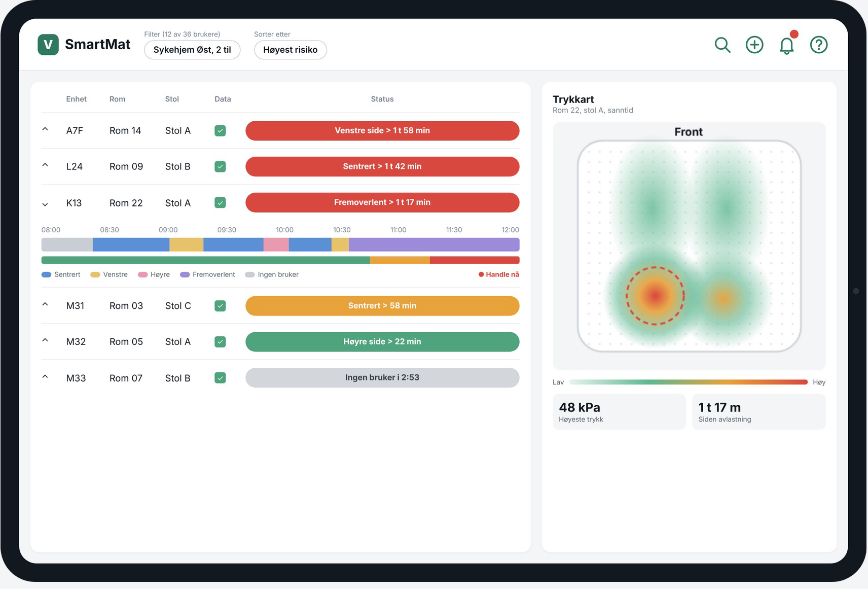Open the Sykehjem Øst filter dropdown
This screenshot has height=589, width=868.
click(x=192, y=50)
